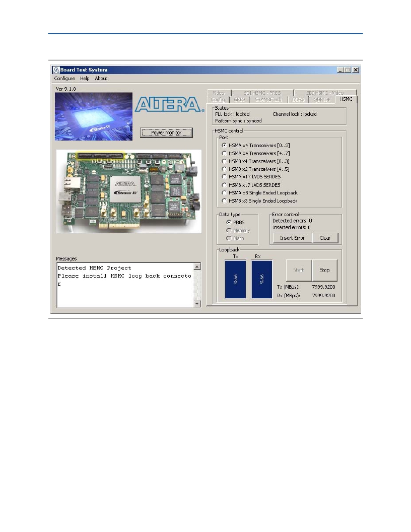Image resolution: width=411 pixels, height=532 pixels.
Task: Select HSMB x17 LVDS SERDES port
Action: (251, 185)
